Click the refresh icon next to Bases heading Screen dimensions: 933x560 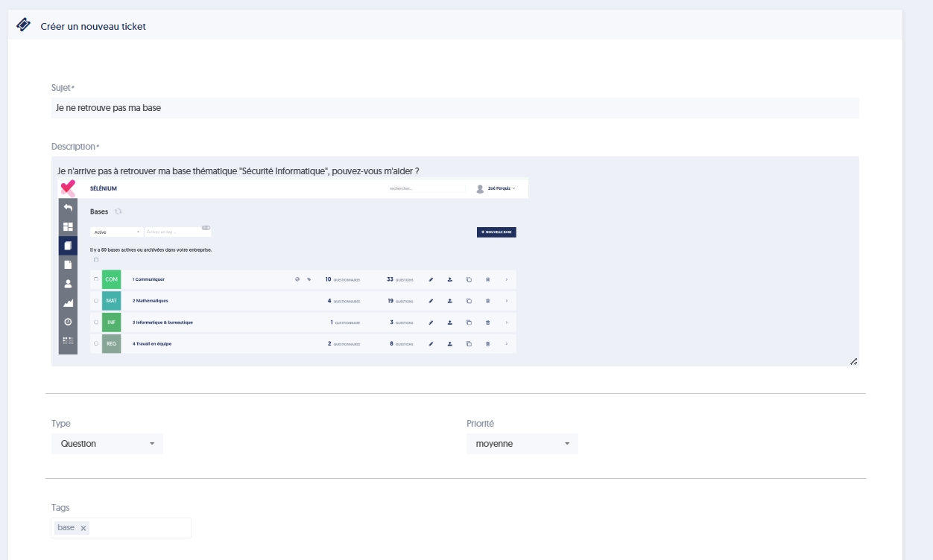coord(118,211)
